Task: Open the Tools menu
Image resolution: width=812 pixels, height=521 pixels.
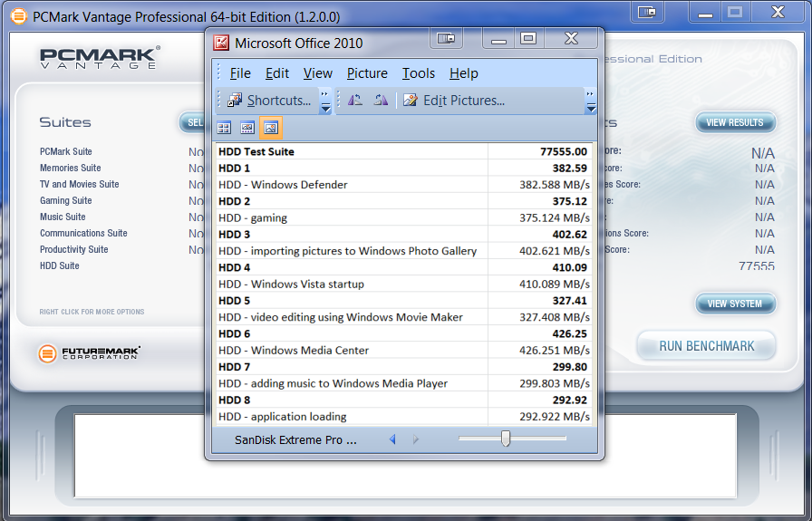Action: tap(419, 73)
